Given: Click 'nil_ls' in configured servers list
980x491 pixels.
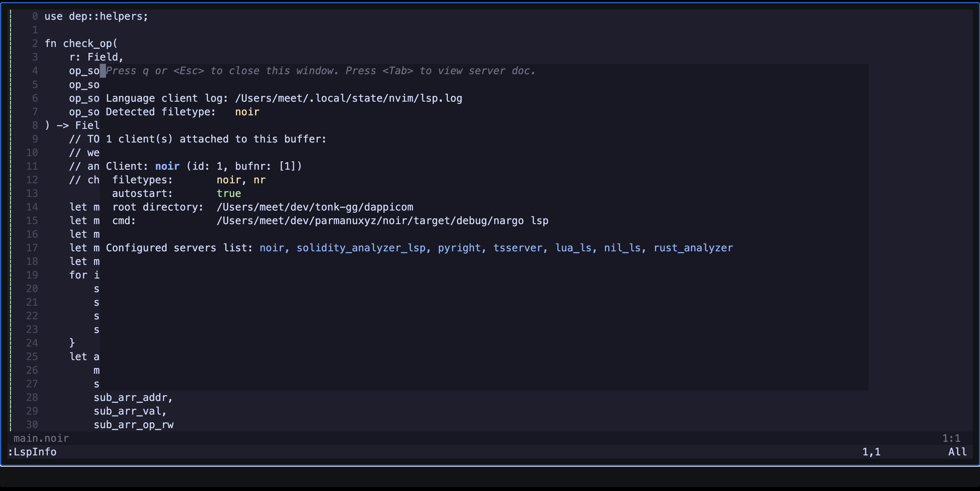Looking at the screenshot, I should coord(622,248).
